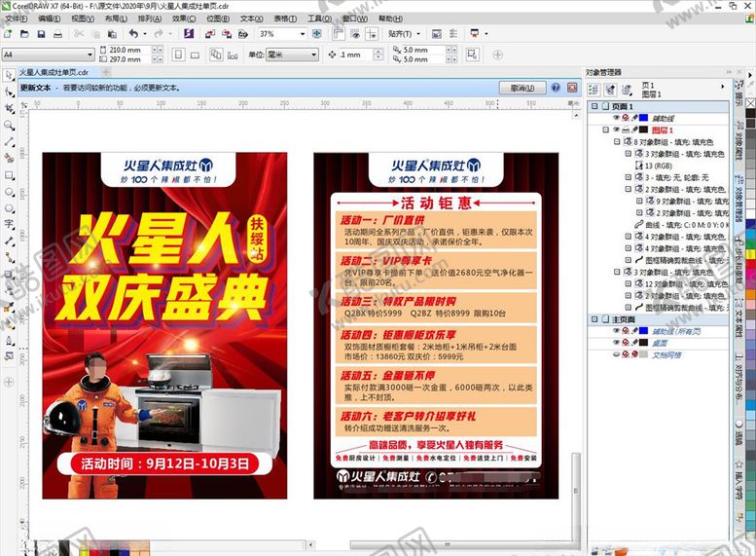The image size is (756, 556).
Task: Open the 效果(C) menu
Action: click(184, 19)
